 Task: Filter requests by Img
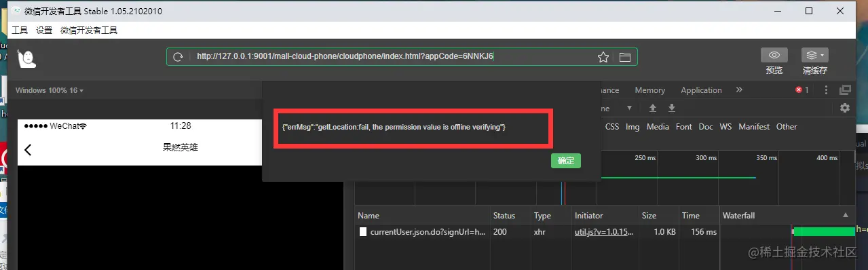[x=633, y=127]
